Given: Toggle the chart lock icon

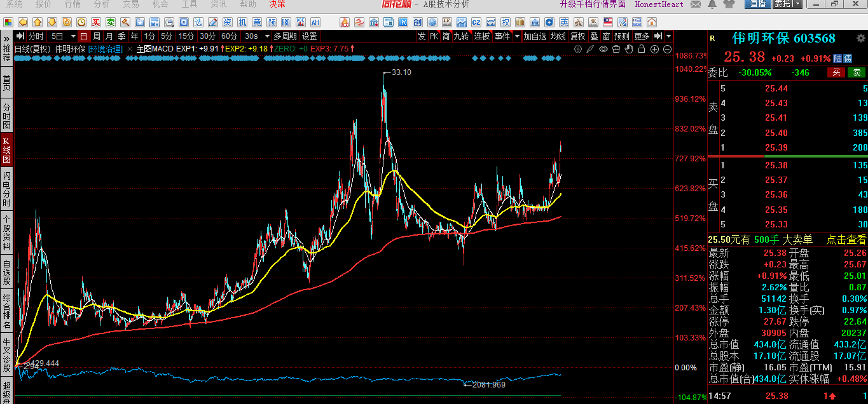Looking at the screenshot, I should pos(642,49).
